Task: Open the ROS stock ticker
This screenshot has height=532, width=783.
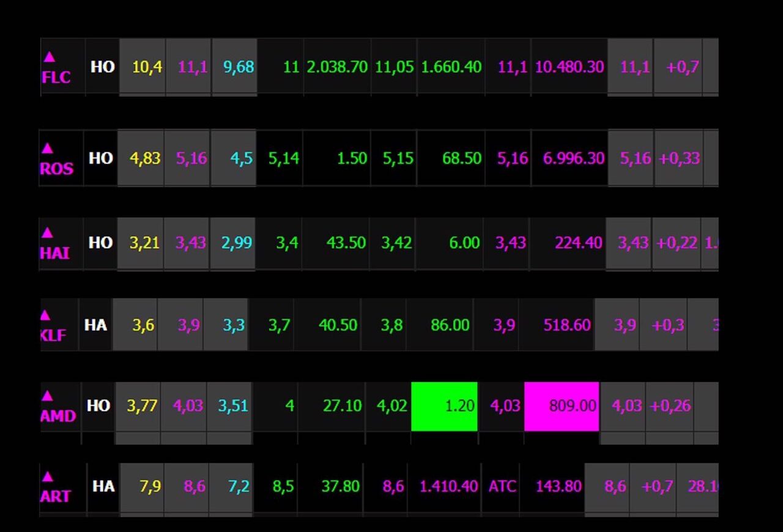Action: coord(56,168)
